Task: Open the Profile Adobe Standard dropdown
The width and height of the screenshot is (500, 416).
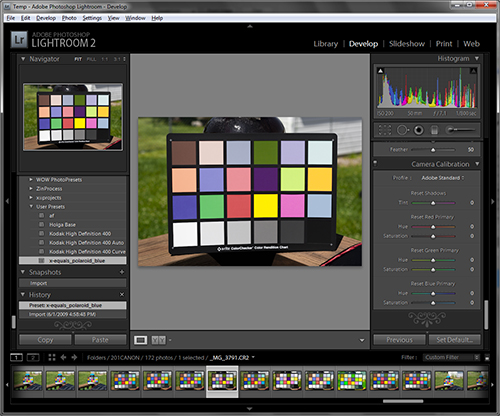Action: 443,178
